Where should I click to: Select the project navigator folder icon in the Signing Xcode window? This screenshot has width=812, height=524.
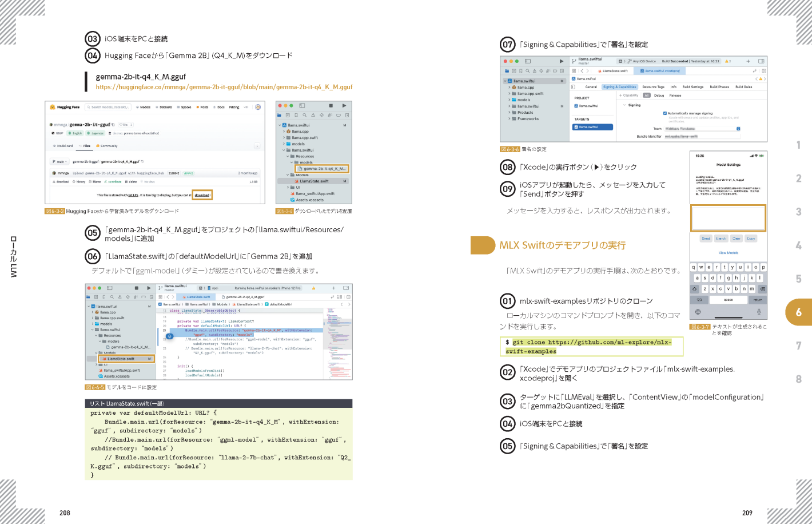click(x=506, y=71)
